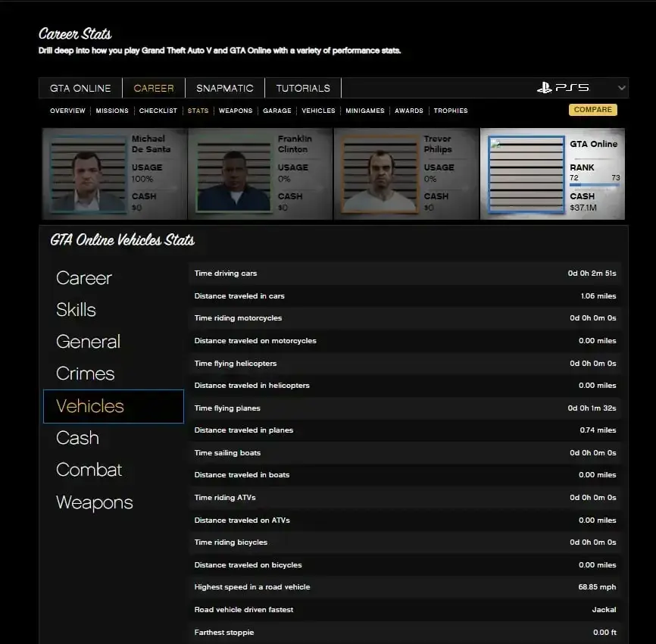Click the PlayStation PS5 logo
656x644 pixels.
click(x=563, y=88)
